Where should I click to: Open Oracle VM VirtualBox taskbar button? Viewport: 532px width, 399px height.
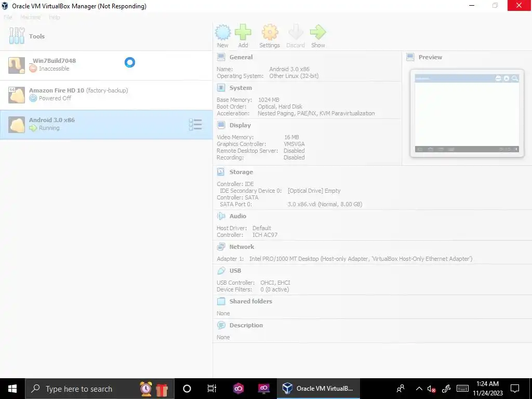(x=318, y=389)
